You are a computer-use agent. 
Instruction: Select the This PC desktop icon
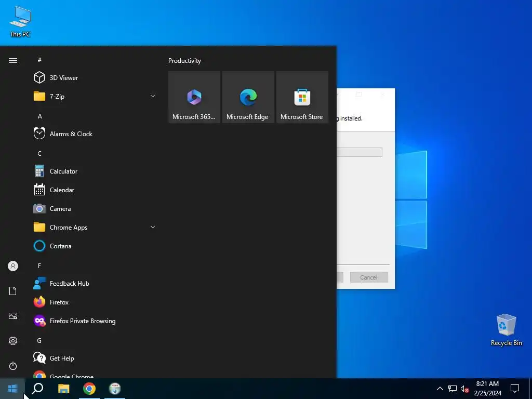[x=20, y=21]
